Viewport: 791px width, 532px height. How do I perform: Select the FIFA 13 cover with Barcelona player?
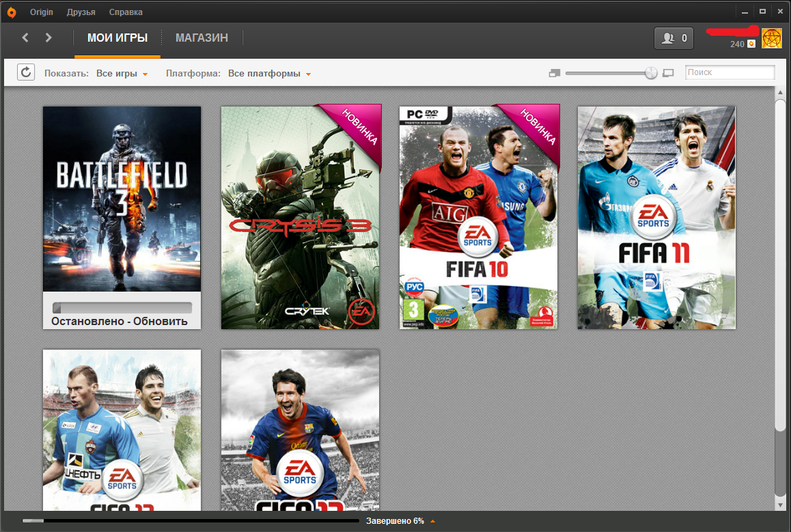pyautogui.click(x=300, y=430)
